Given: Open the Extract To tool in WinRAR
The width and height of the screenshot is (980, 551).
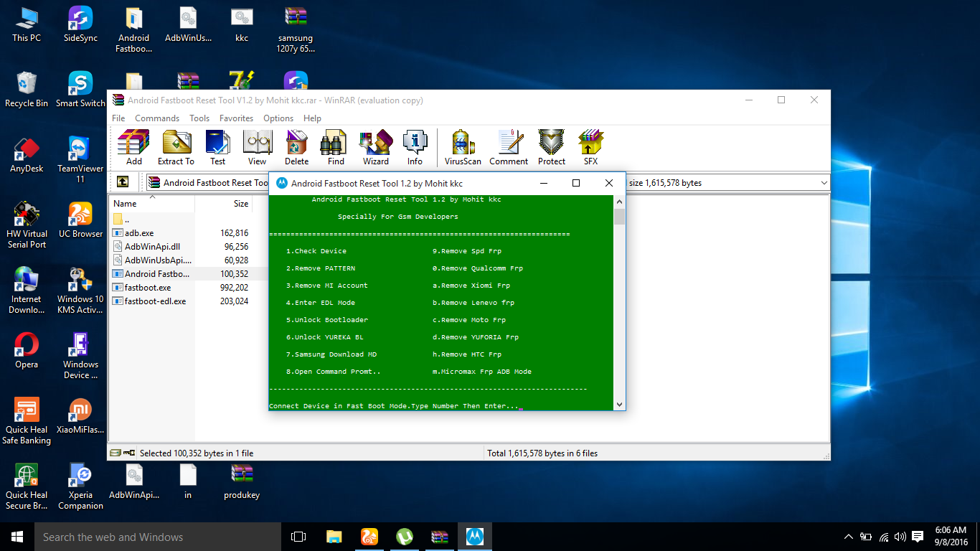Looking at the screenshot, I should 176,148.
